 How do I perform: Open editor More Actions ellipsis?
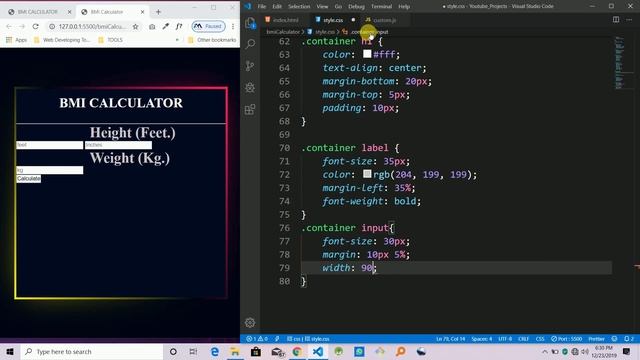click(629, 20)
